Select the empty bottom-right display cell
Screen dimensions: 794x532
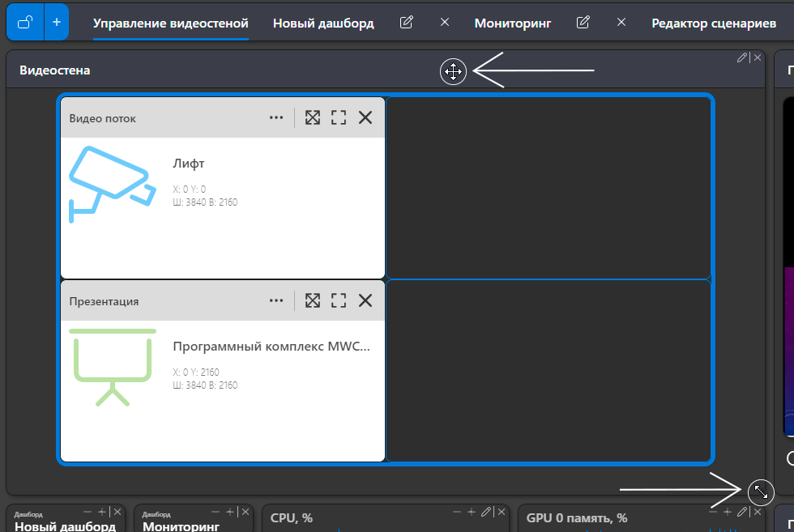click(549, 371)
